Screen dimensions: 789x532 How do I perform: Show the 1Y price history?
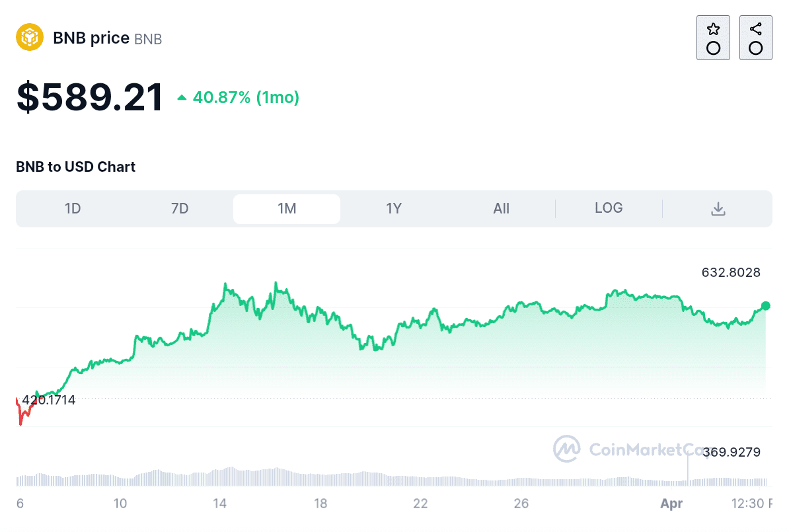coord(394,209)
